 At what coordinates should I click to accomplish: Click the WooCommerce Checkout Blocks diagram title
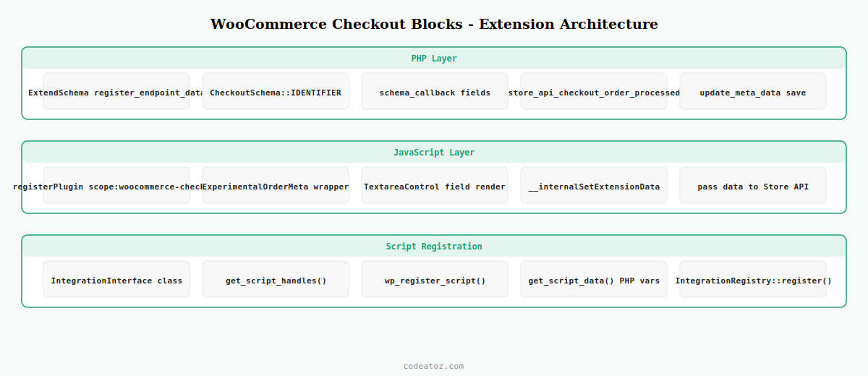click(x=434, y=24)
